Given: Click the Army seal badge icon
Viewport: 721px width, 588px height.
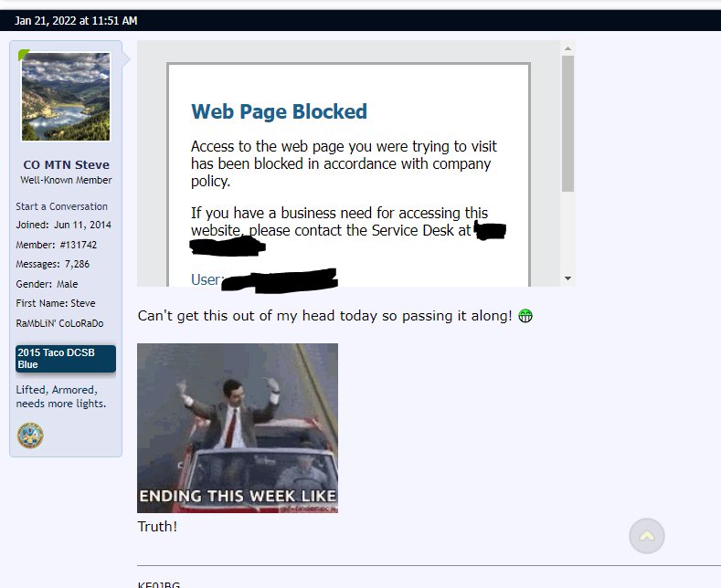Looking at the screenshot, I should (30, 436).
